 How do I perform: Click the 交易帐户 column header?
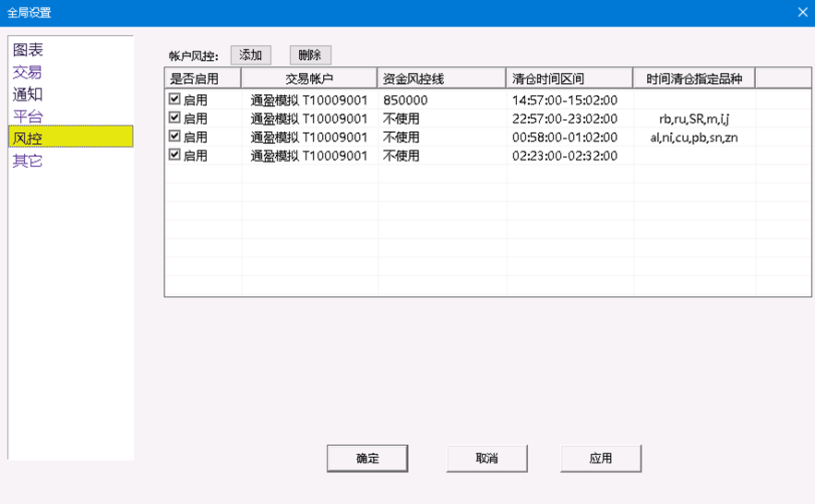(309, 78)
